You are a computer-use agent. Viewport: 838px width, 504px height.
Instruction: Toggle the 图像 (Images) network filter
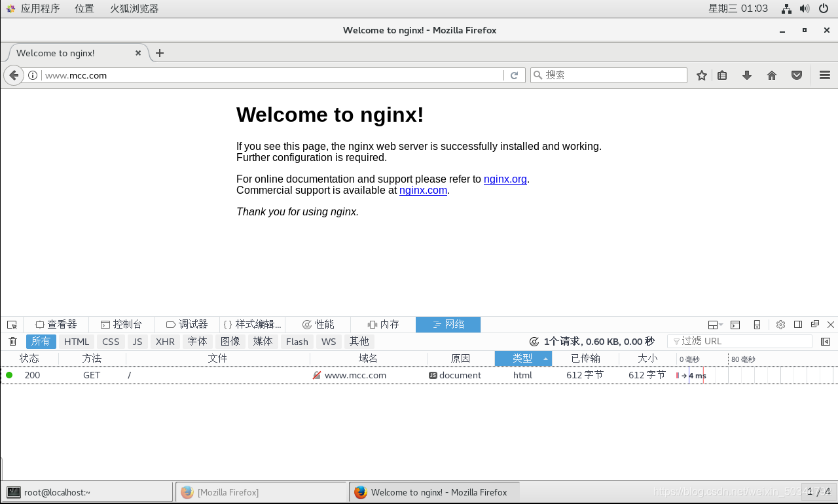click(230, 342)
